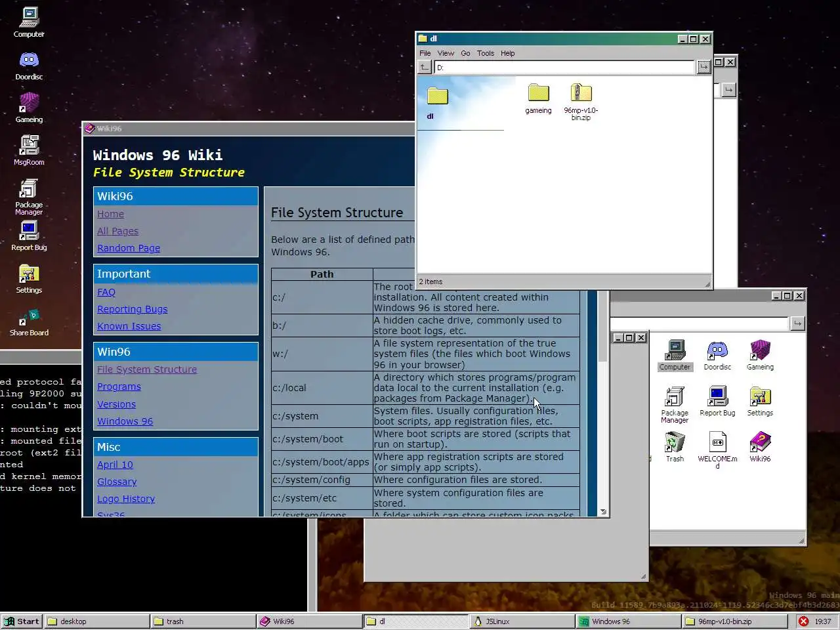Open the April 10 link under Misc
The width and height of the screenshot is (840, 630).
115,465
